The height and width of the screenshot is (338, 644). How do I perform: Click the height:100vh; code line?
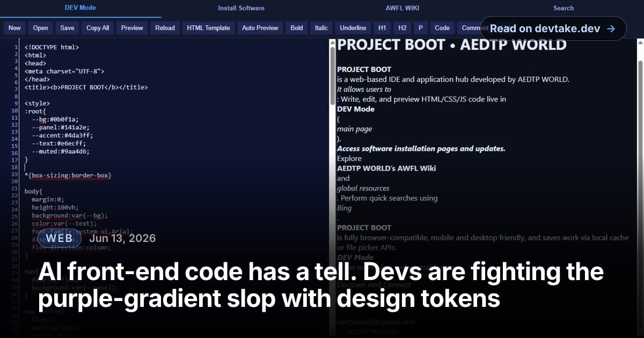(x=55, y=207)
